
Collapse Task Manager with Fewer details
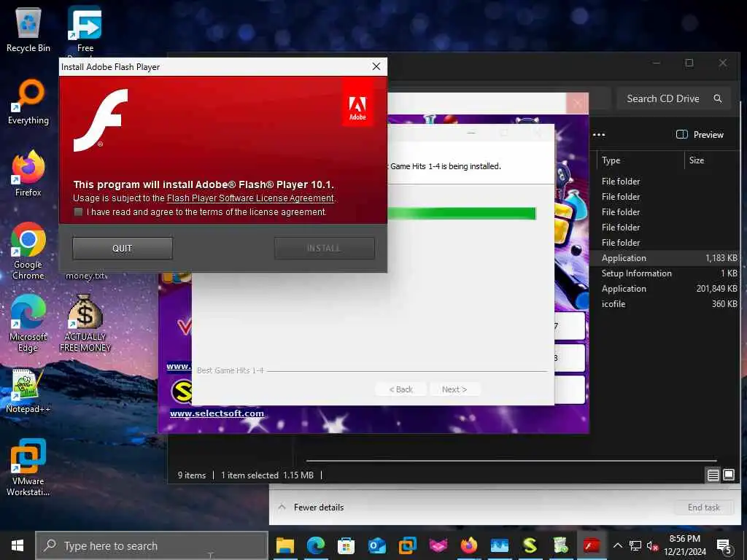coord(311,507)
